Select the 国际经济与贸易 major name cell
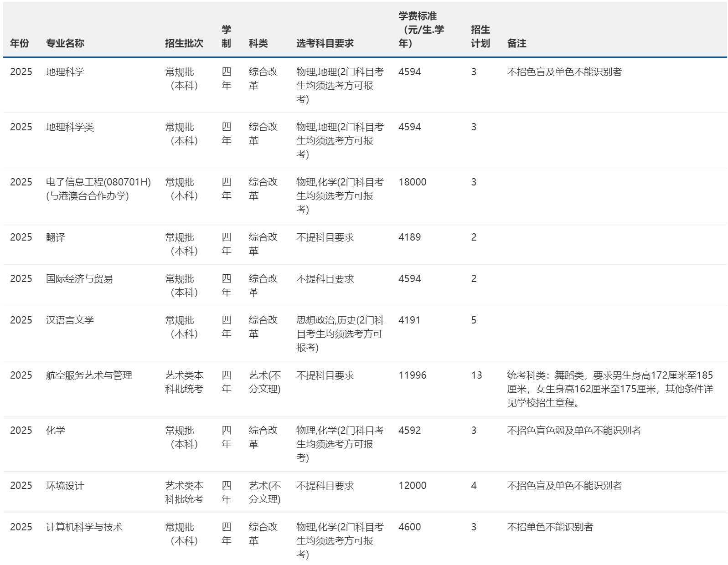 (79, 279)
